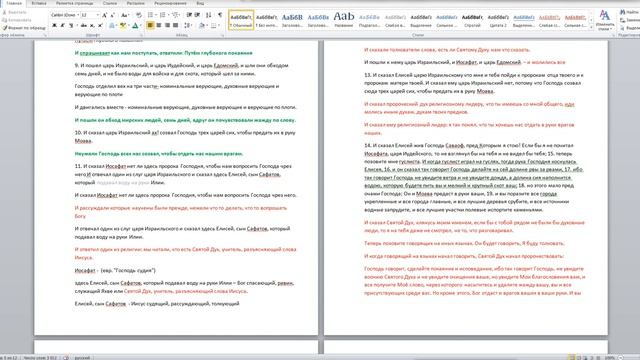Toggle Italic formatting

point(62,25)
